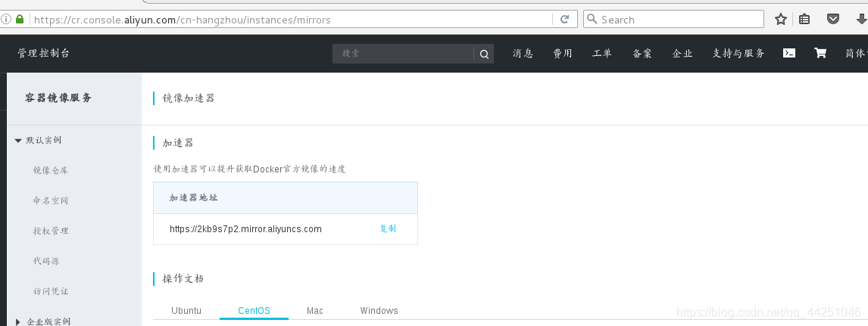Click the 操作文档 section heading
868x326 pixels.
point(183,279)
